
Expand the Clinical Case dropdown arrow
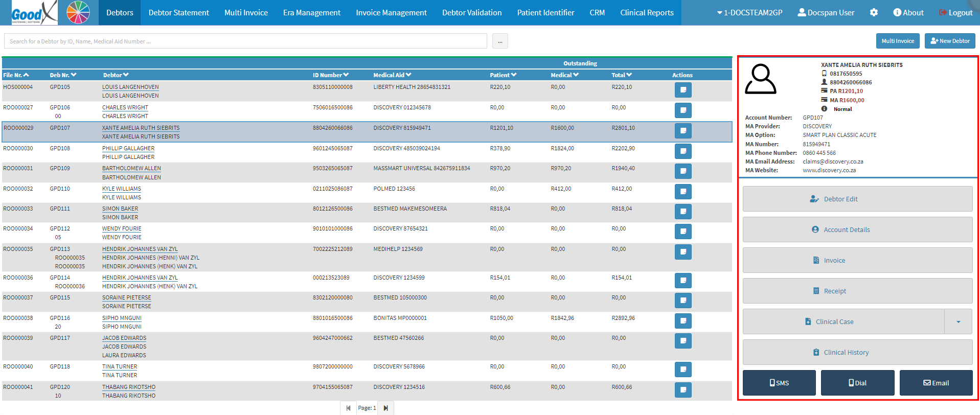tap(958, 321)
